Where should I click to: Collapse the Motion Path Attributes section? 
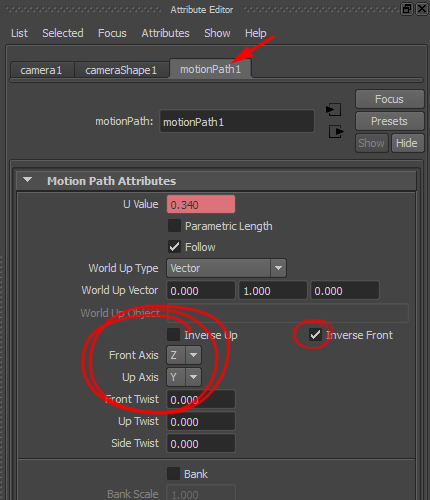pos(28,180)
